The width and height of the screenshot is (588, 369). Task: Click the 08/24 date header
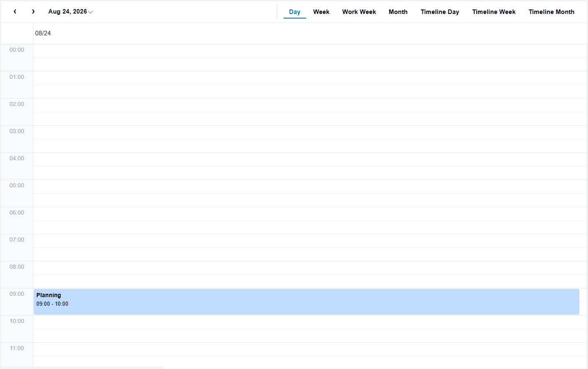pyautogui.click(x=43, y=33)
